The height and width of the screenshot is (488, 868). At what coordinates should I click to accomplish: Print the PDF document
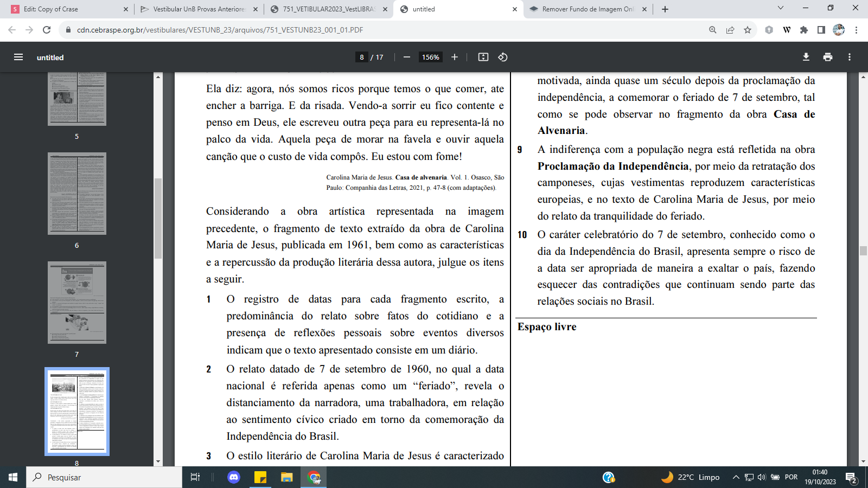pos(828,57)
